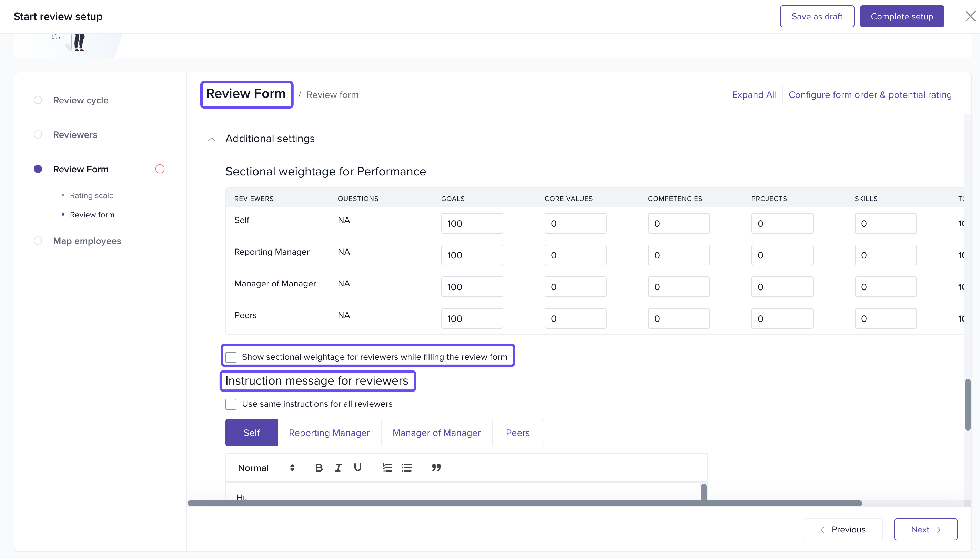
Task: Open the Normal text style dropdown
Action: coord(266,468)
